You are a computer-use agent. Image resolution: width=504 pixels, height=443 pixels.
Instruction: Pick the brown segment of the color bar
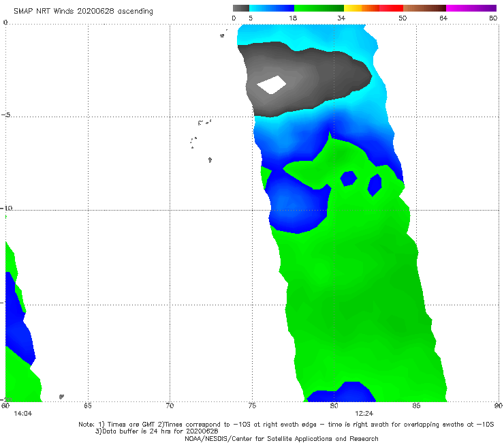tap(424, 8)
